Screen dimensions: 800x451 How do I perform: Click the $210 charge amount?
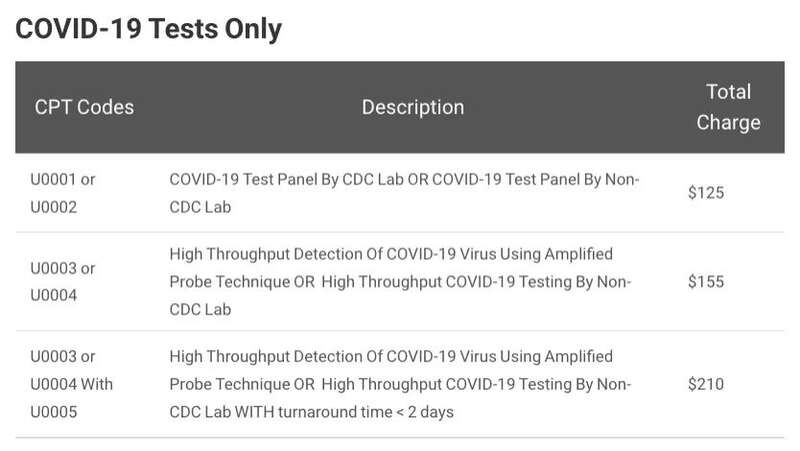(706, 384)
